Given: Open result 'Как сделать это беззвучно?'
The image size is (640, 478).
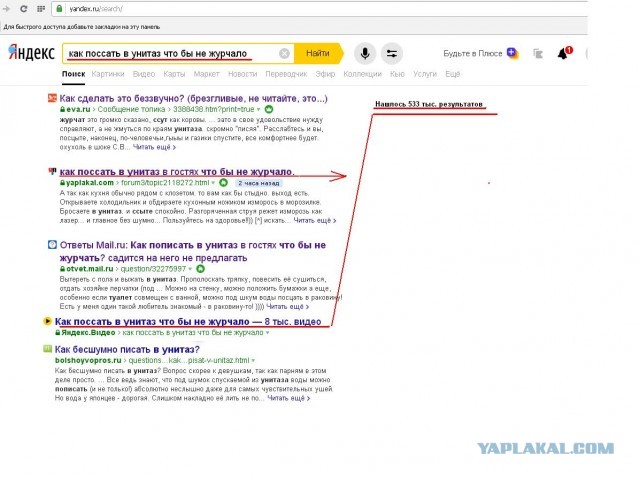Looking at the screenshot, I should coord(193,98).
